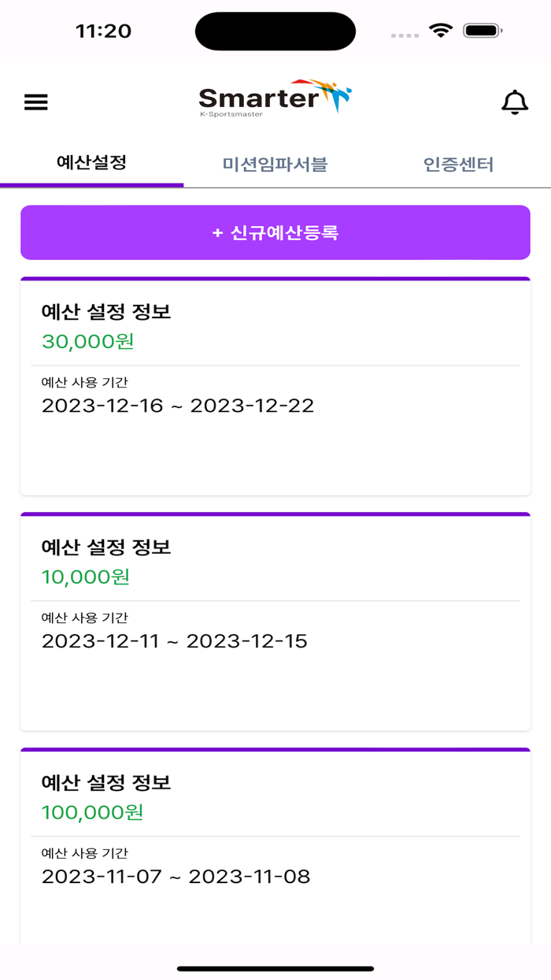Open the 인증센터 tab
The height and width of the screenshot is (980, 551).
click(459, 165)
